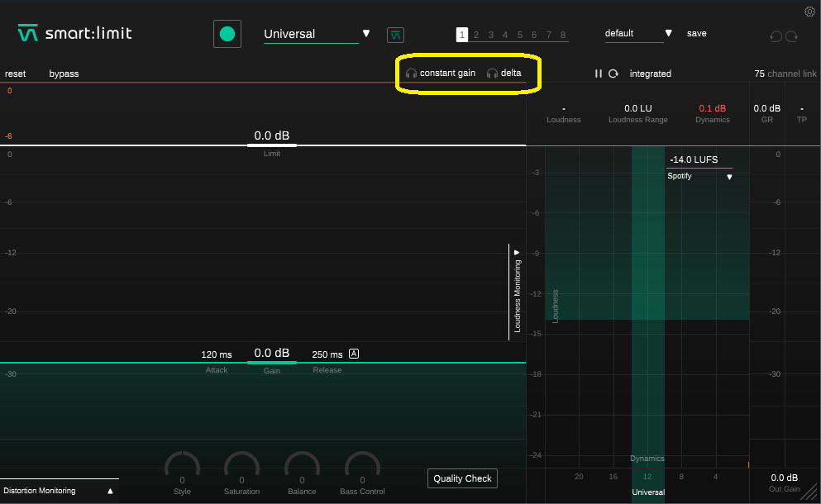
Task: Click the 120 ms Attack value
Action: click(217, 354)
